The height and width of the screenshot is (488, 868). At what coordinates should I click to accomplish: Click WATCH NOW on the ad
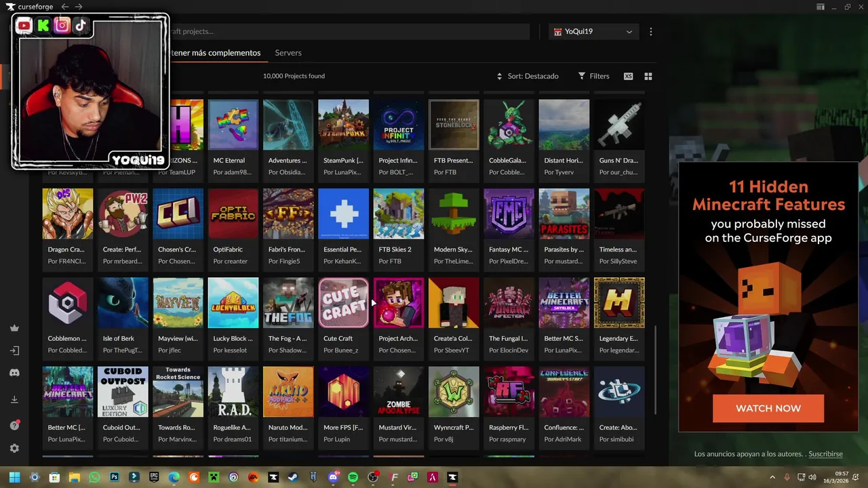coord(768,408)
